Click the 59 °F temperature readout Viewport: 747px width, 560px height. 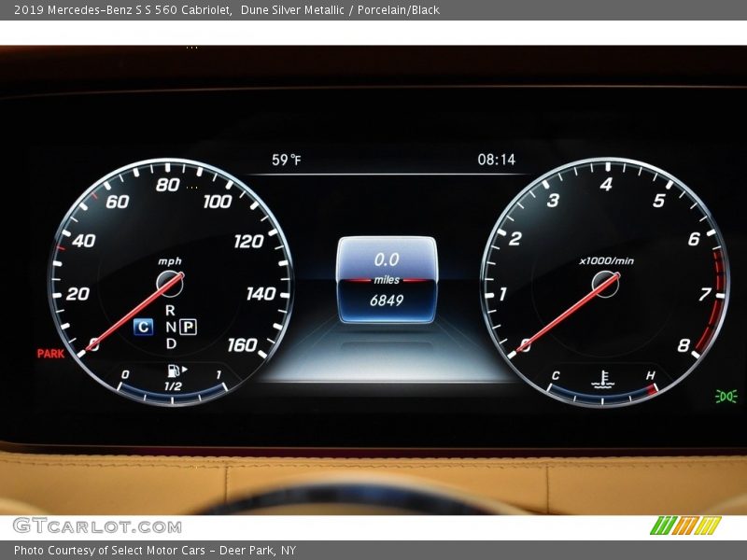point(287,160)
